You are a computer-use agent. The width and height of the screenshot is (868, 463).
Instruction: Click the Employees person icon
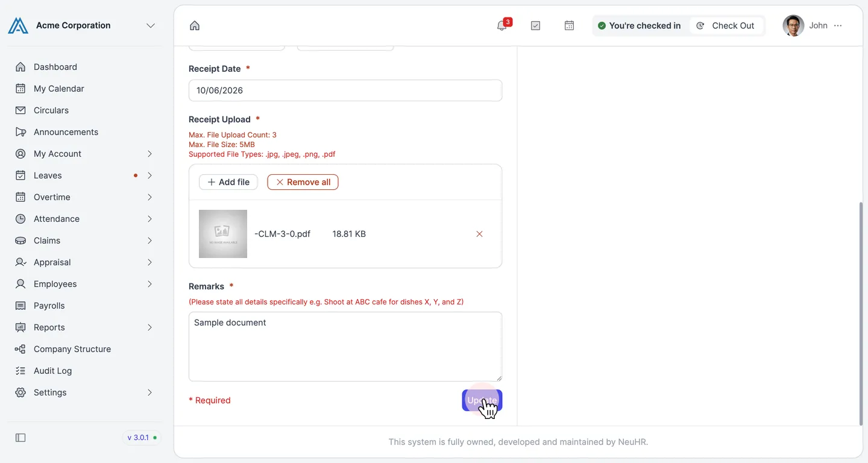point(20,284)
